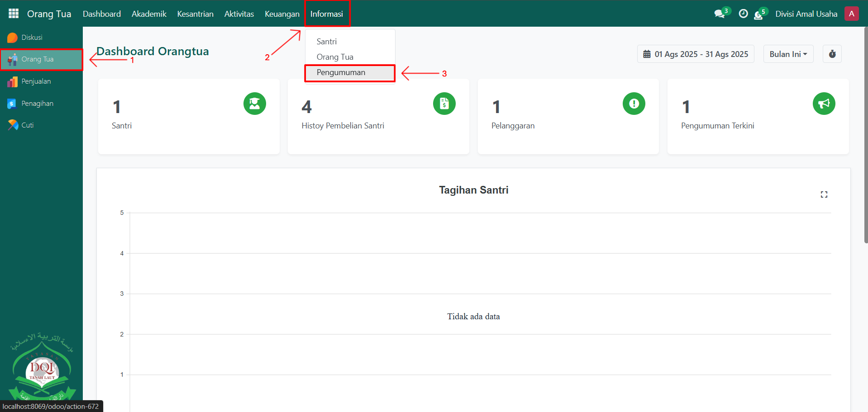868x412 pixels.
Task: Expand Tagihan Santri chart to fullscreen
Action: pyautogui.click(x=824, y=194)
